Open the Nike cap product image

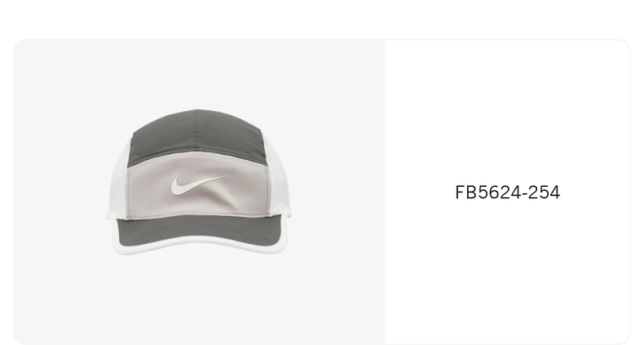click(198, 182)
